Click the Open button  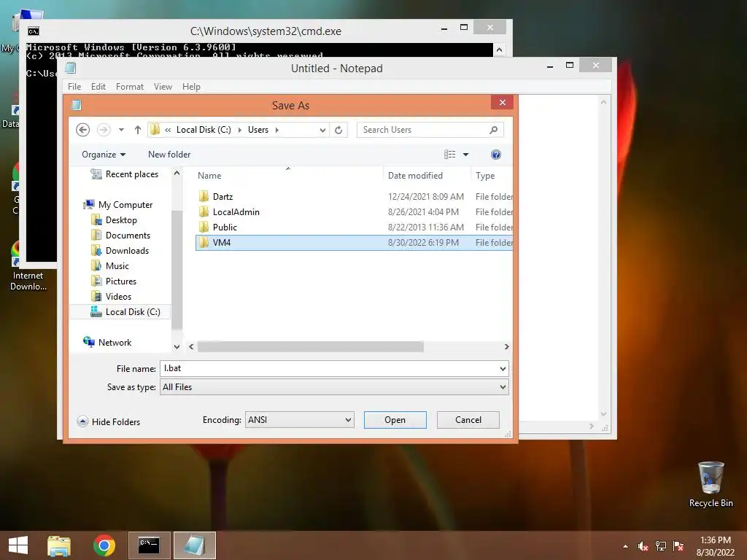(395, 419)
